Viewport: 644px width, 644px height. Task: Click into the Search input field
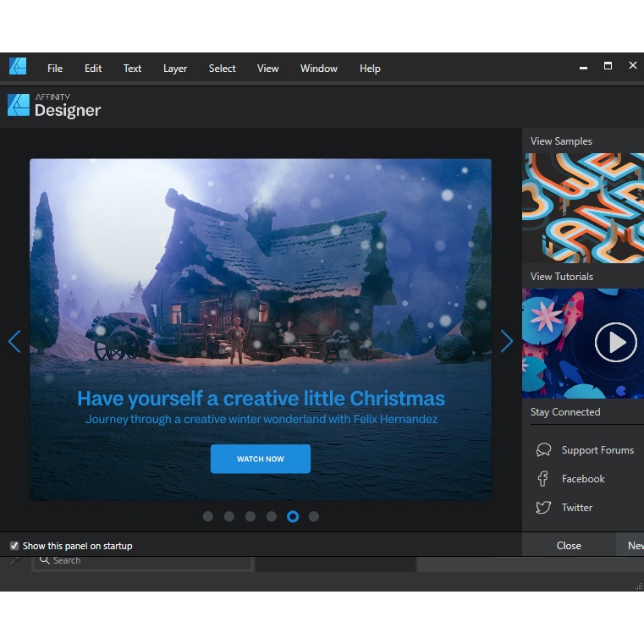pos(144,560)
